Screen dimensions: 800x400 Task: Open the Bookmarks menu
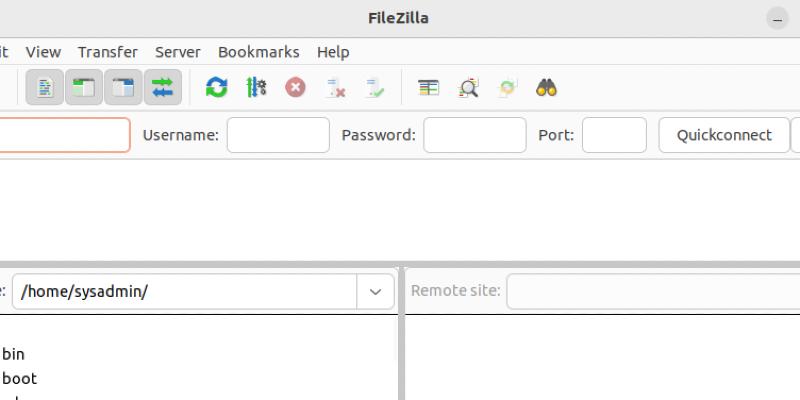258,52
